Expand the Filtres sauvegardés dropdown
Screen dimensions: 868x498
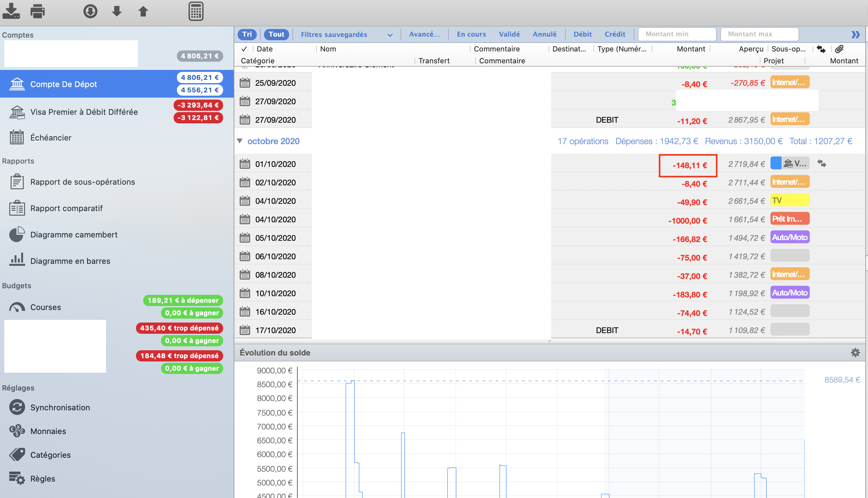pos(388,34)
